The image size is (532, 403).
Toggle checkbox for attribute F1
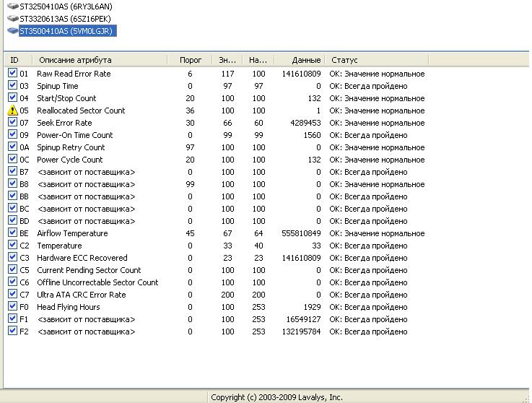click(x=12, y=318)
